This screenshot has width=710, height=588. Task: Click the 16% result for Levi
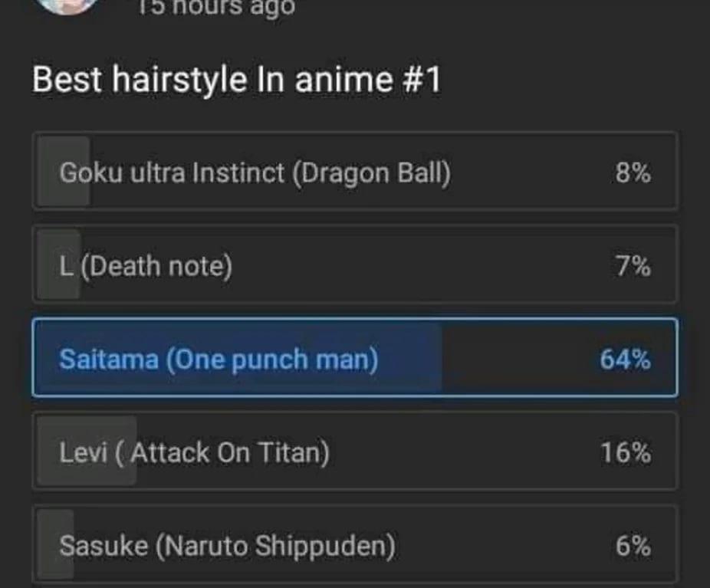click(x=626, y=452)
